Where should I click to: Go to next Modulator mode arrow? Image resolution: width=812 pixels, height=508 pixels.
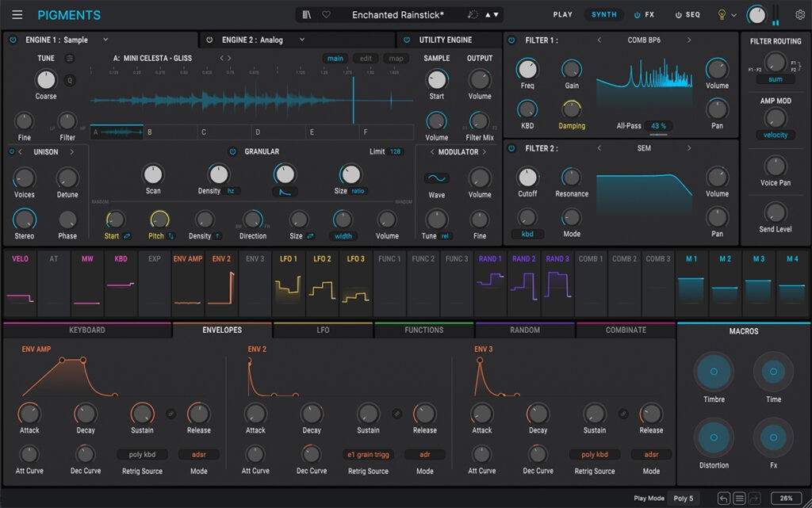click(x=485, y=152)
